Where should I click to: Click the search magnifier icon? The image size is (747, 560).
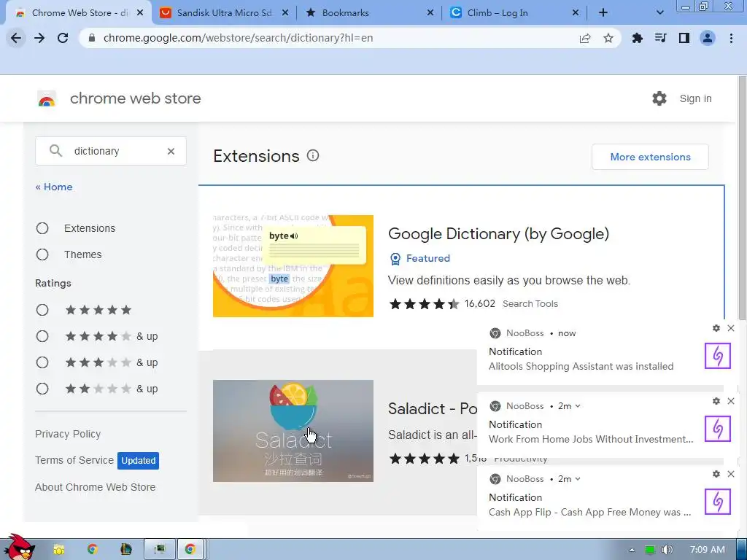pos(55,151)
